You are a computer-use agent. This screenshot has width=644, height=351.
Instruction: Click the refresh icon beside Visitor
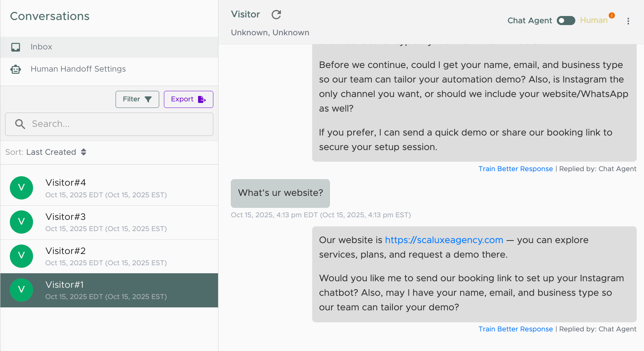[x=276, y=15]
